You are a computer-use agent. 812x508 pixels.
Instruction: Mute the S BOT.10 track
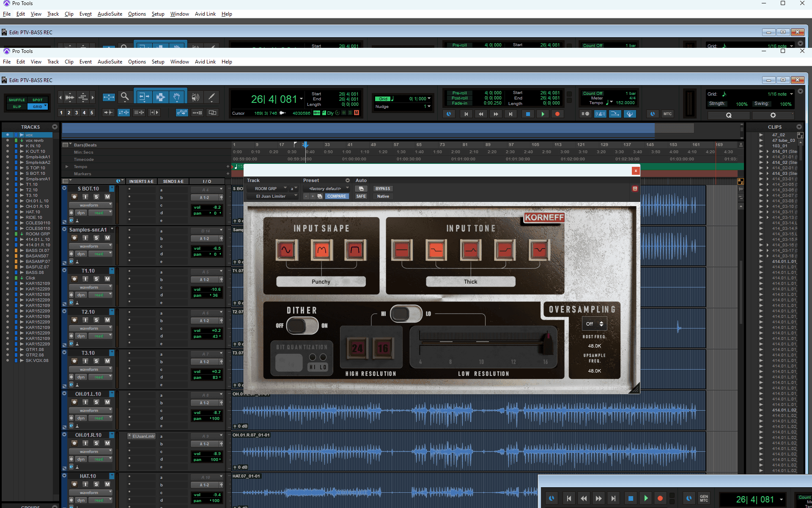[x=107, y=197]
